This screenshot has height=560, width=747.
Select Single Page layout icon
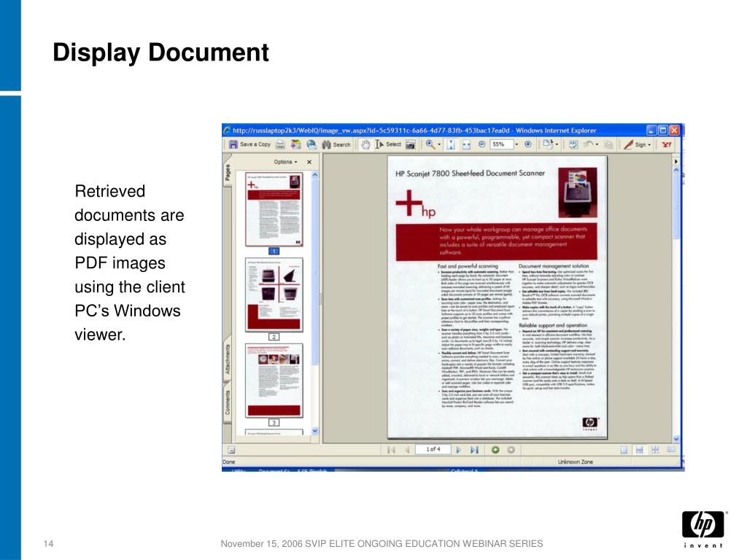624,449
